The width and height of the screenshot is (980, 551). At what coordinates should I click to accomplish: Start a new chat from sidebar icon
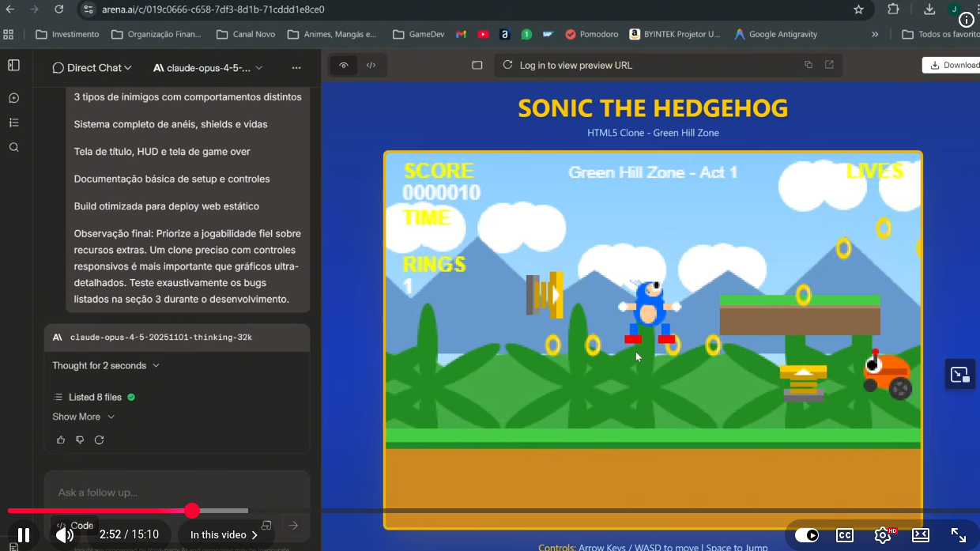click(x=13, y=98)
